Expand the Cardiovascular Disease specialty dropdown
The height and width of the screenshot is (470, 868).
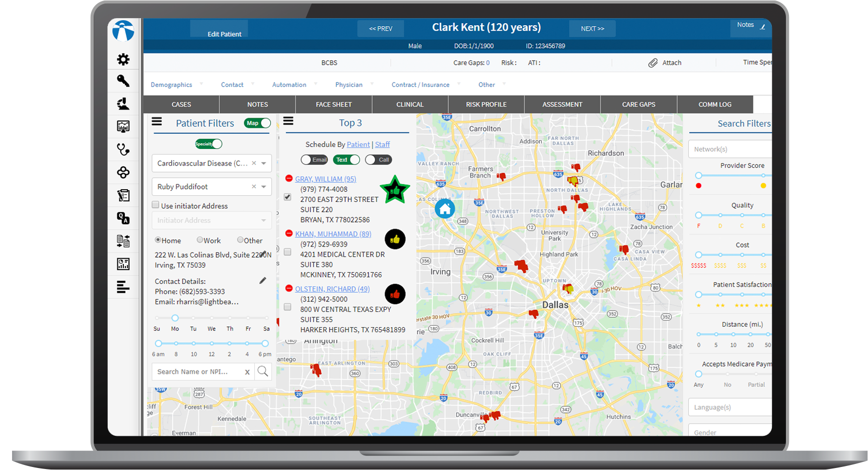264,164
